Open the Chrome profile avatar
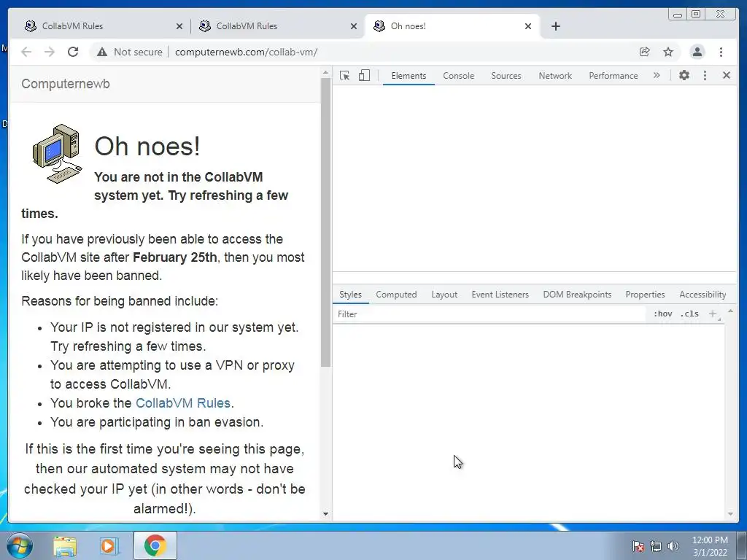747x560 pixels. [x=697, y=52]
